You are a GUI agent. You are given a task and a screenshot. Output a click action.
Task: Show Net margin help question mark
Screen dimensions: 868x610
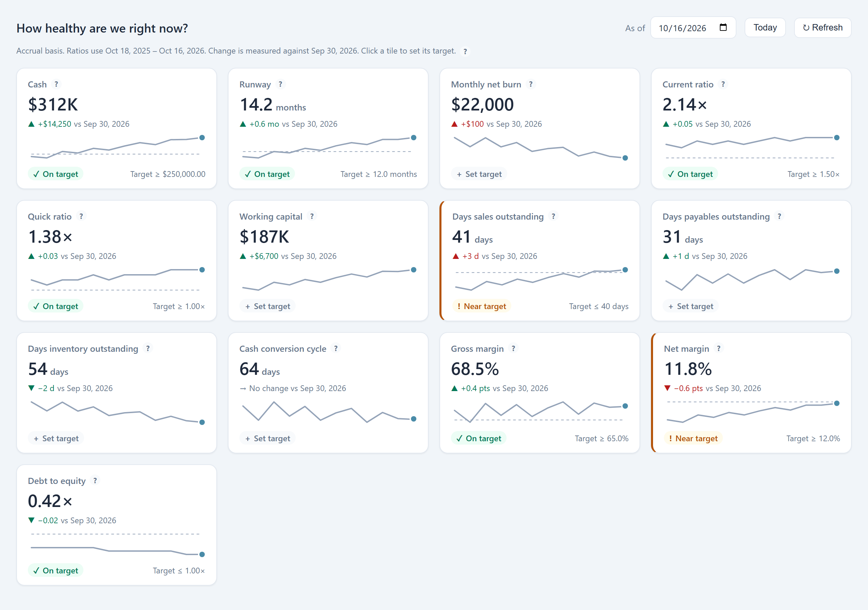coord(719,348)
